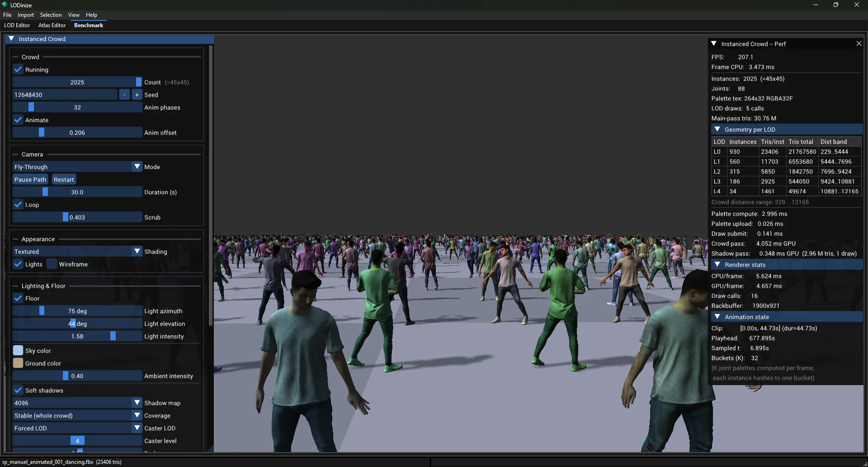Click the Light intensity slider
This screenshot has height=467, width=868.
pos(77,336)
